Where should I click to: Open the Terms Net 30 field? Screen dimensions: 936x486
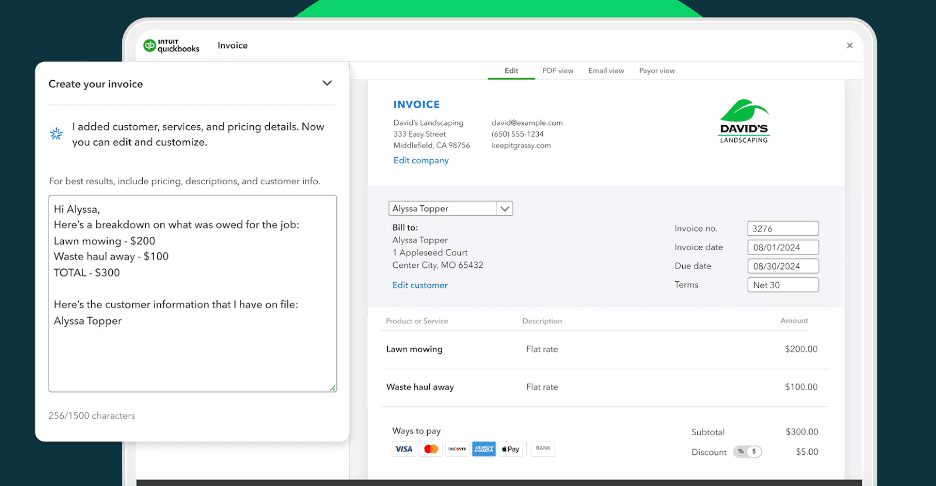click(783, 285)
